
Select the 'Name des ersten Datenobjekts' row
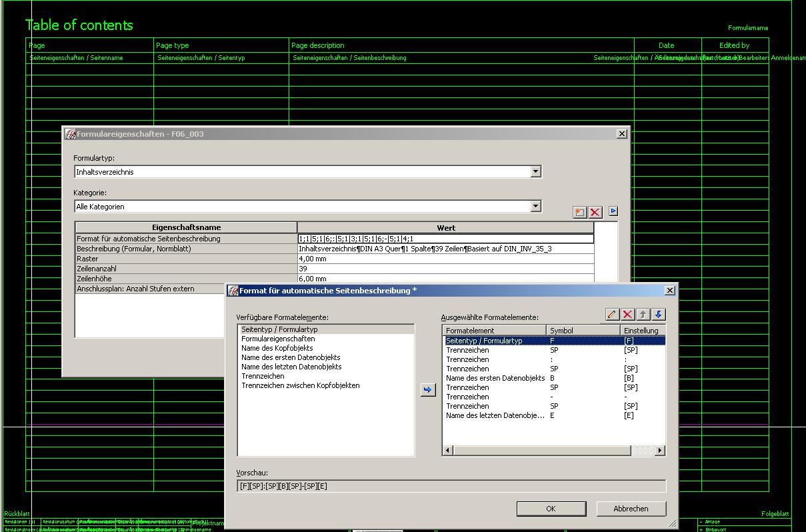tap(495, 378)
